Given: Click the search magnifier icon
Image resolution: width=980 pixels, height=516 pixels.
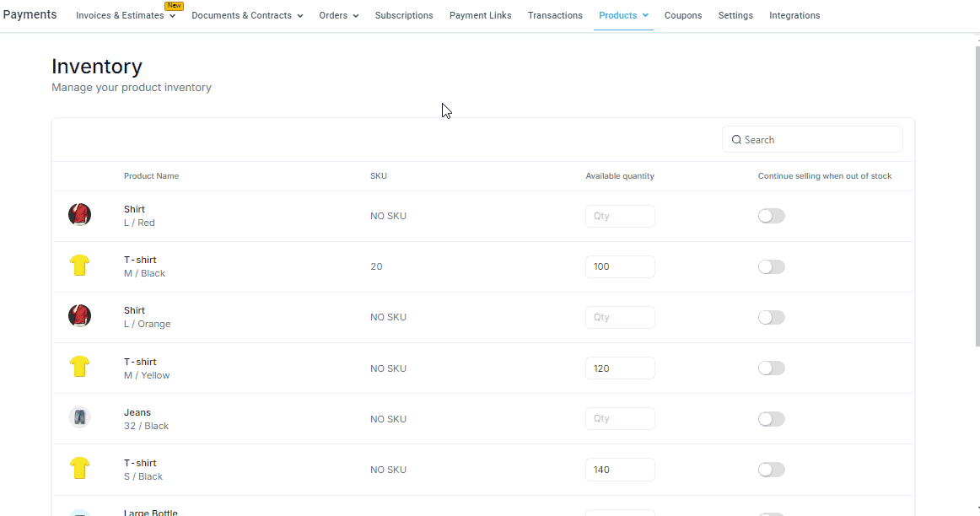Looking at the screenshot, I should (736, 140).
